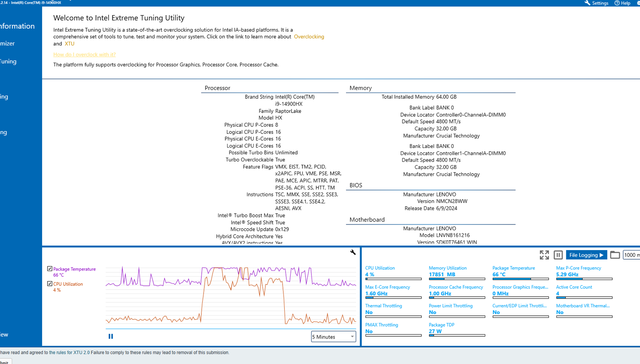
Task: Select the Tuning sidebar item
Action: pos(8,61)
